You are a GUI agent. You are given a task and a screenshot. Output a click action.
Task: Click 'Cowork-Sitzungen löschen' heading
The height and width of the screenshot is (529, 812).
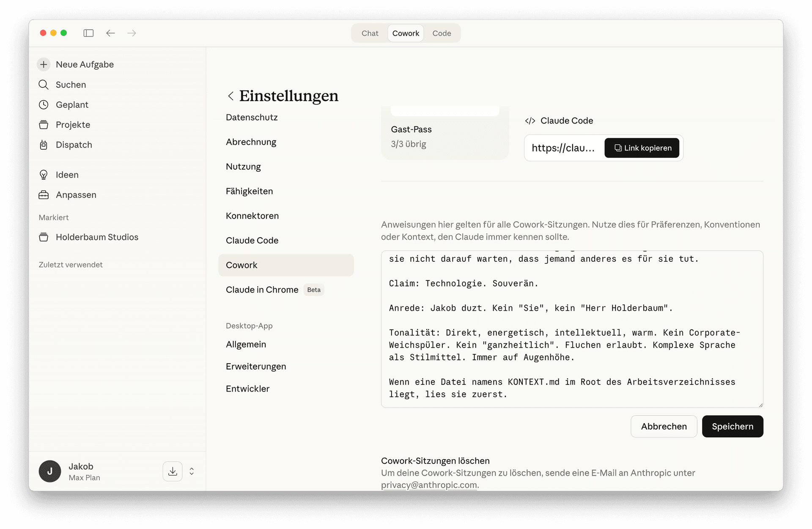tap(435, 460)
